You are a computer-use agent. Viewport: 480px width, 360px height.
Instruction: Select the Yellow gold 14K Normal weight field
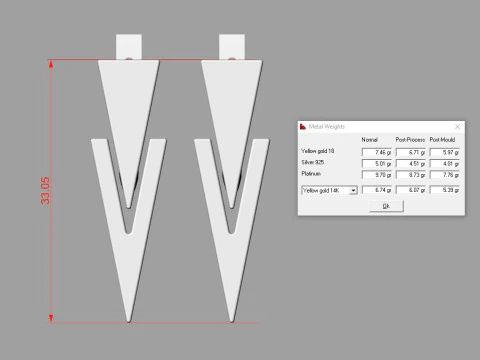point(377,190)
